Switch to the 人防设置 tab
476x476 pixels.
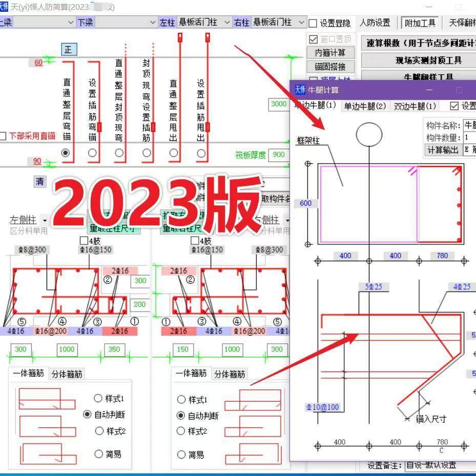tap(375, 23)
